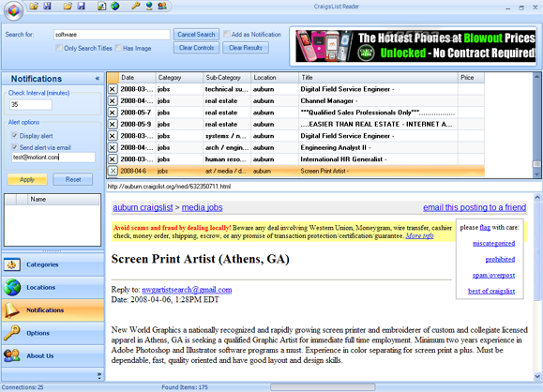Expand the navigation pane overflow arrow
Image resolution: width=543 pixels, height=392 pixels.
[99, 375]
